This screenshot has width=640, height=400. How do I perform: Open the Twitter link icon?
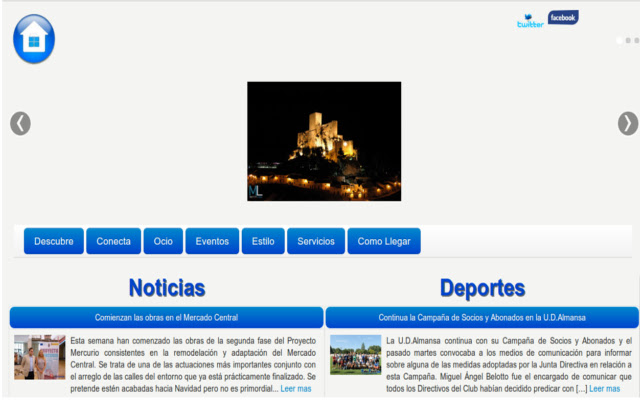click(530, 21)
